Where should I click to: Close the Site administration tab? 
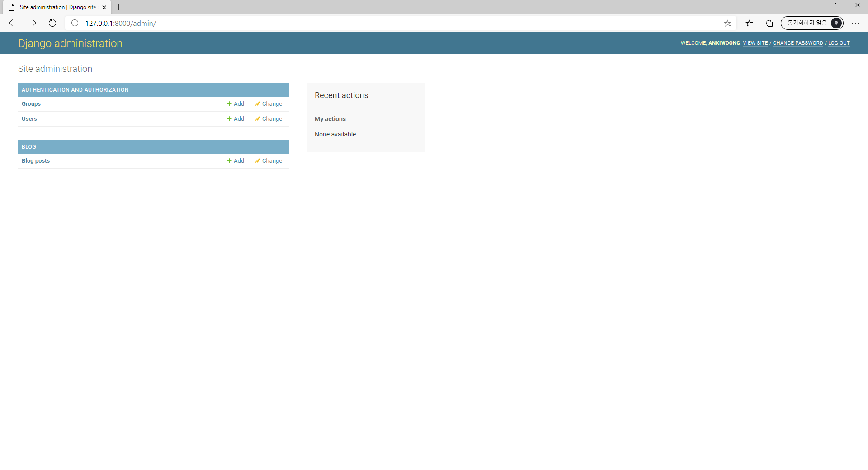[104, 7]
